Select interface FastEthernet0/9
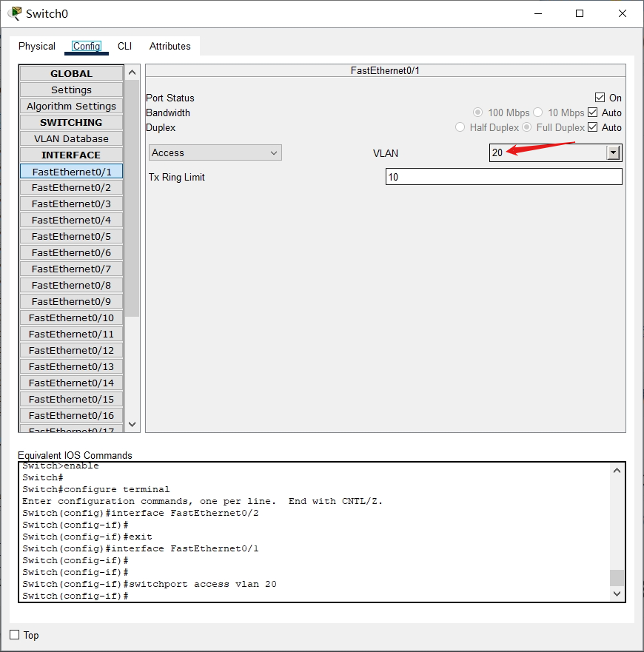 point(71,301)
